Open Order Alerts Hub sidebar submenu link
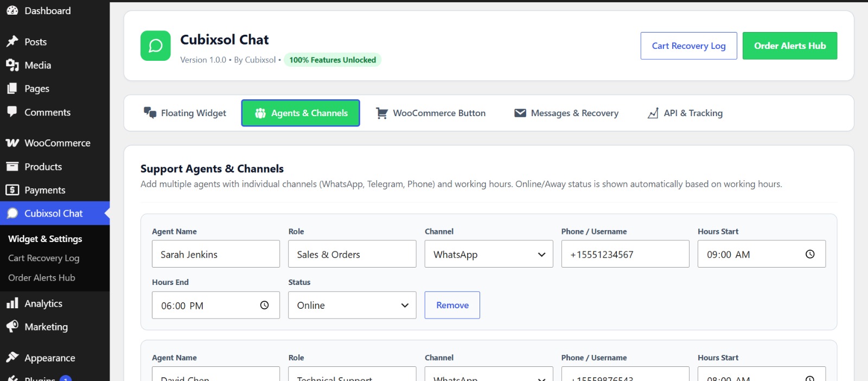 42,278
